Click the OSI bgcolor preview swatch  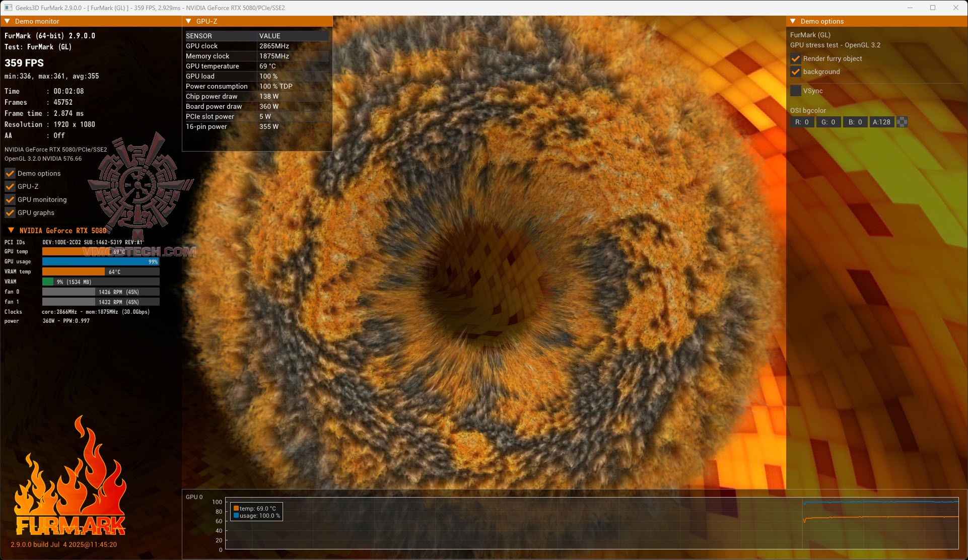point(902,122)
